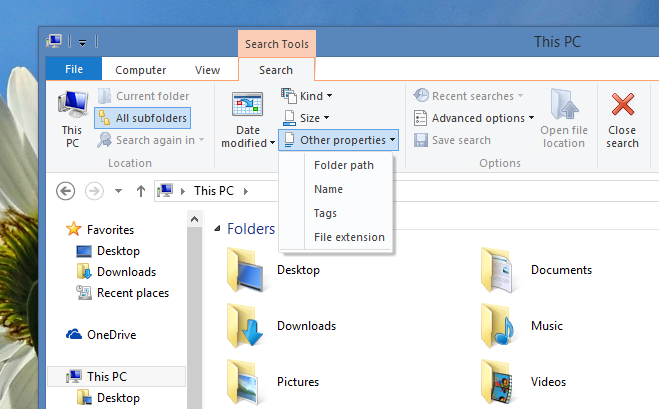Screen dimensions: 659x409
Task: Open Advanced options dropdown
Action: click(x=474, y=118)
